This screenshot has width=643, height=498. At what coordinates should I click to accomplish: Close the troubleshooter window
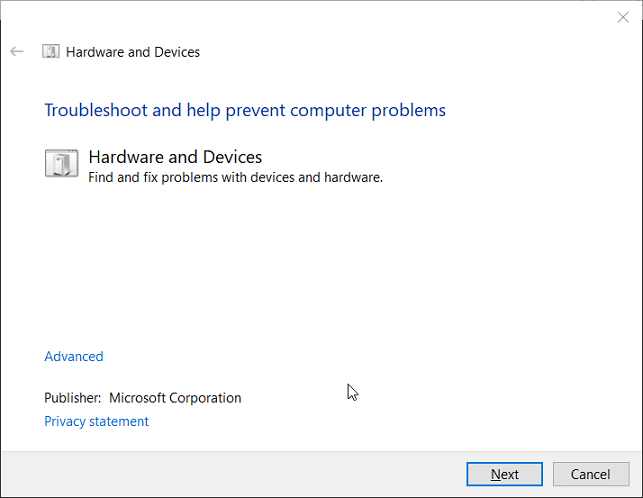624,16
